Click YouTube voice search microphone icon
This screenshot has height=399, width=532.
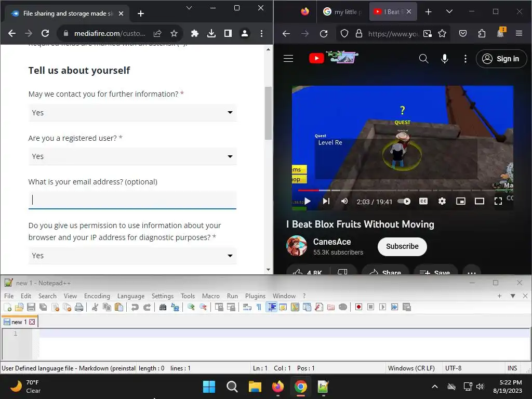pos(445,58)
